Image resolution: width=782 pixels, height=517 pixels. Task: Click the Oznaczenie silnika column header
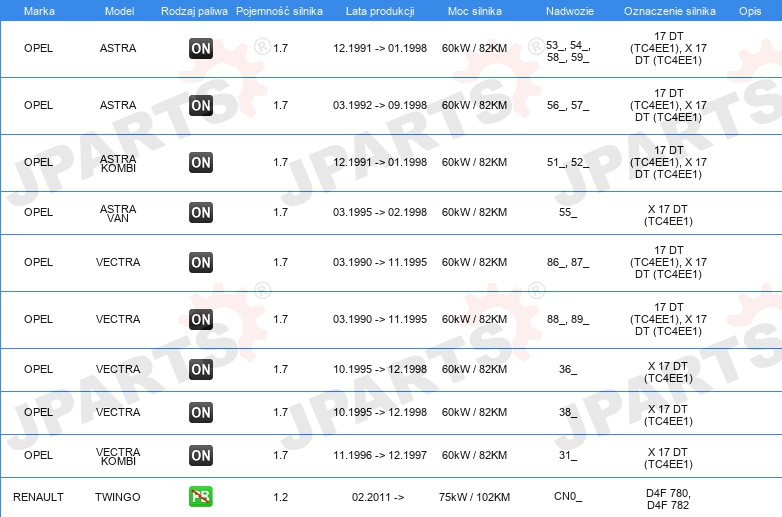click(670, 11)
